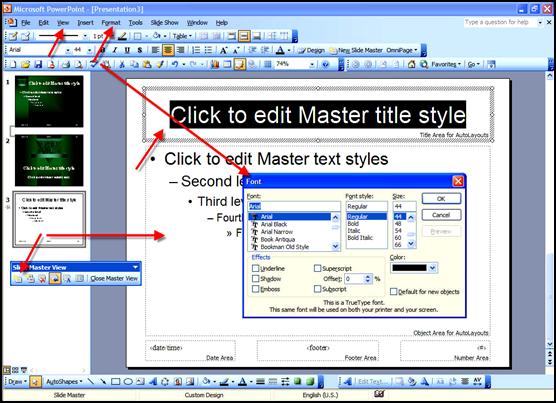Image resolution: width=556 pixels, height=403 pixels.
Task: Check Default for new objects
Action: (393, 291)
